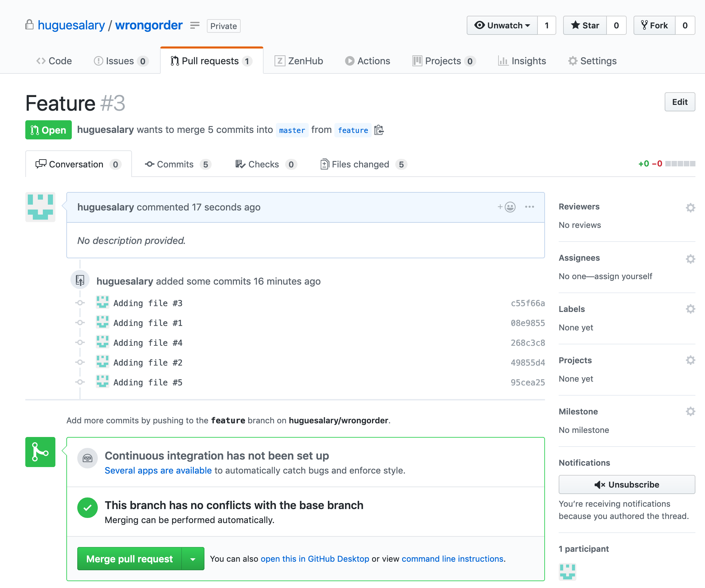This screenshot has height=588, width=705.
Task: Open commit hash 49855d4
Action: 528,363
